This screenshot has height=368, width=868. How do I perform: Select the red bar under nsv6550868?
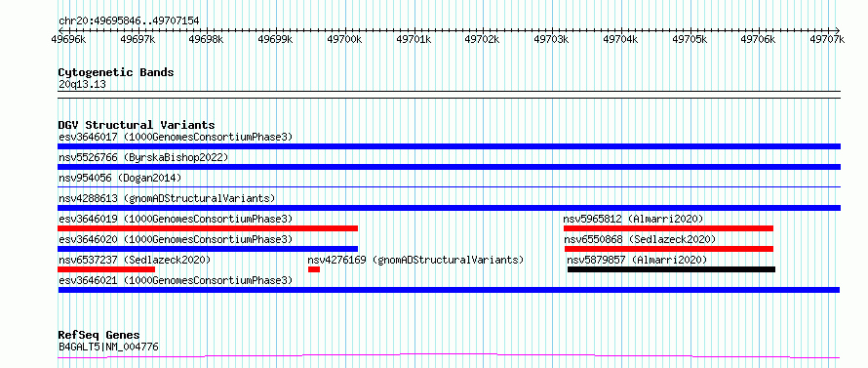[x=669, y=249]
